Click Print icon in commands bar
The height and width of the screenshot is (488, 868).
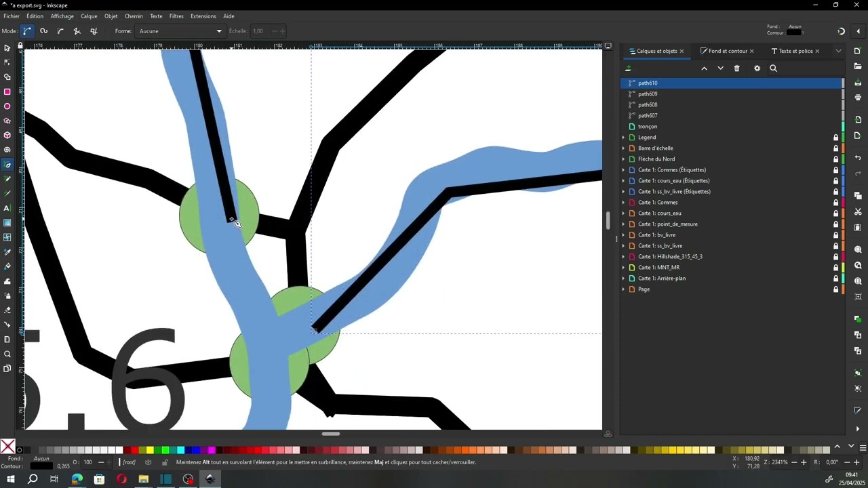click(858, 98)
